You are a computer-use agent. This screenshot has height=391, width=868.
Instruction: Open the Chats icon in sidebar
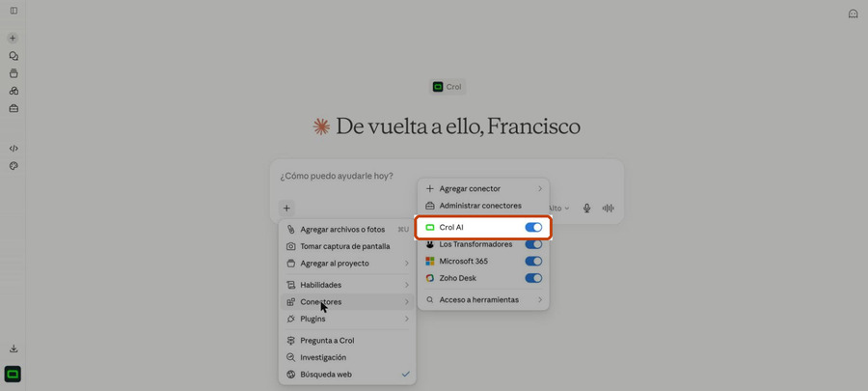coord(14,56)
